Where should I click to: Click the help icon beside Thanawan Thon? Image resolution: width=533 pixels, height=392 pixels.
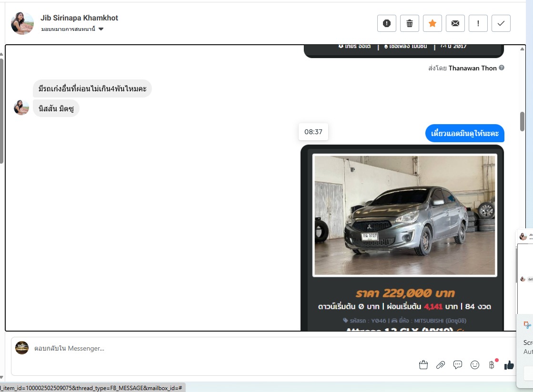click(x=501, y=68)
